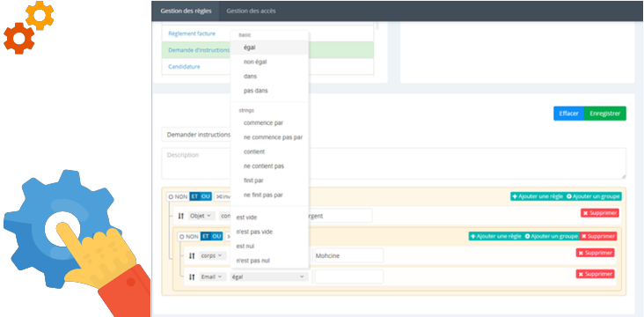644x317 pixels.
Task: Choose 'dans' operator from the list
Action: coord(269,77)
